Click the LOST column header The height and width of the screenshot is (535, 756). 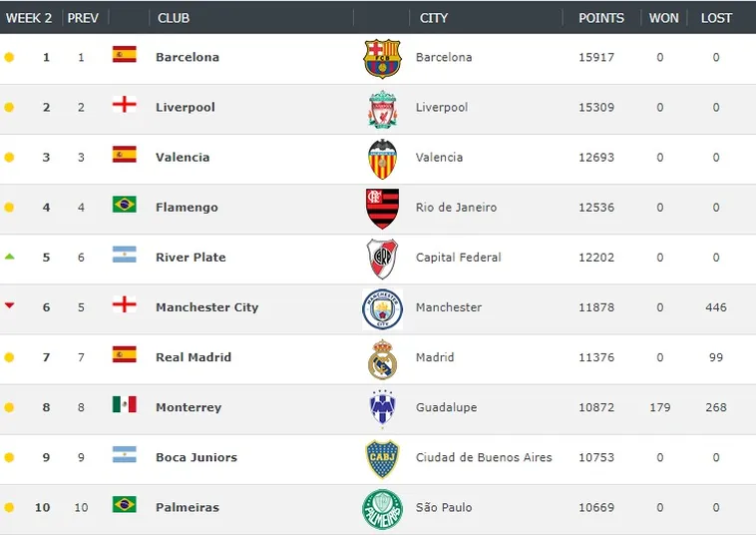[x=716, y=18]
